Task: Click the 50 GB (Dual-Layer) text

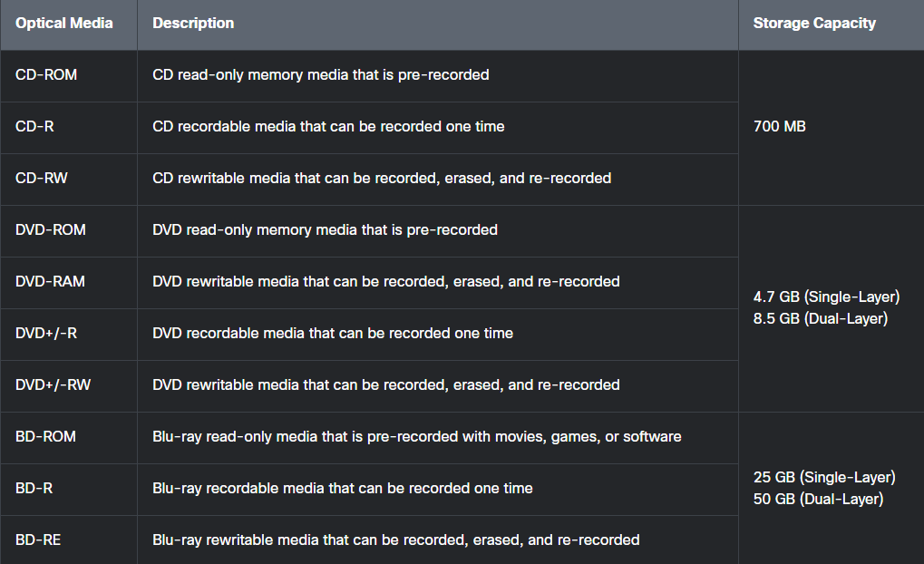Action: coord(819,499)
